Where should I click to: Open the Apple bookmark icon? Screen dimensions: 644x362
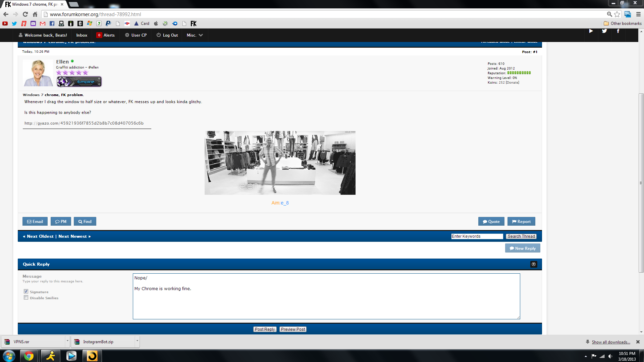[156, 24]
